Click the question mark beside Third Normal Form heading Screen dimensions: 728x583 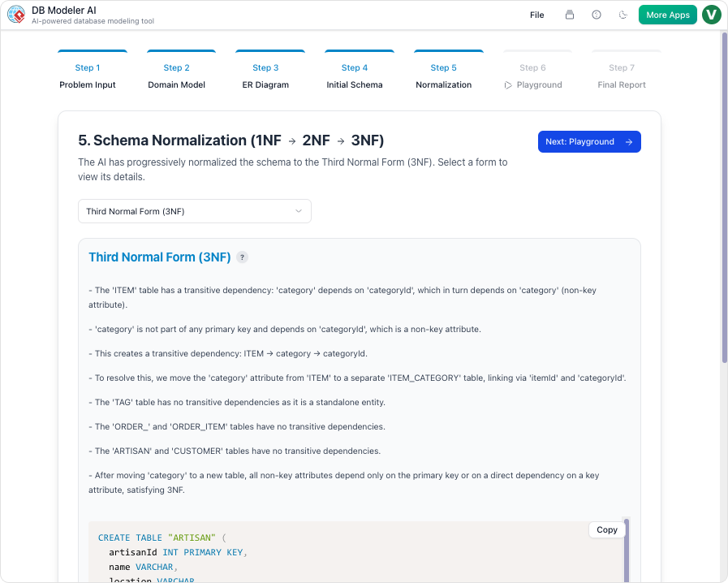click(241, 257)
